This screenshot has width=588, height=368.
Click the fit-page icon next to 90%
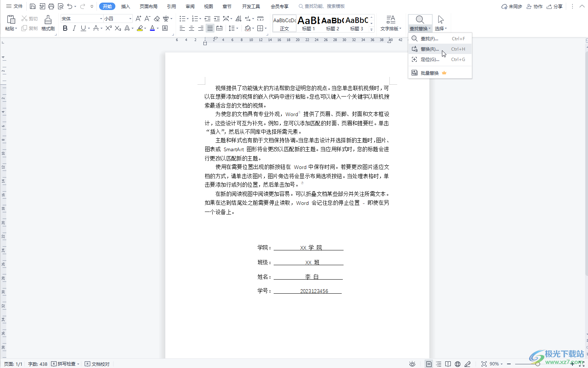484,364
